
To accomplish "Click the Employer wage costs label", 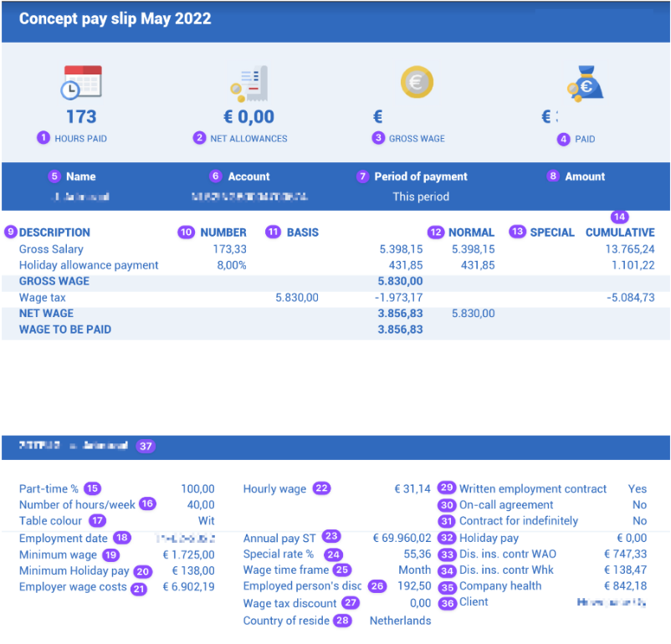I will tap(73, 587).
